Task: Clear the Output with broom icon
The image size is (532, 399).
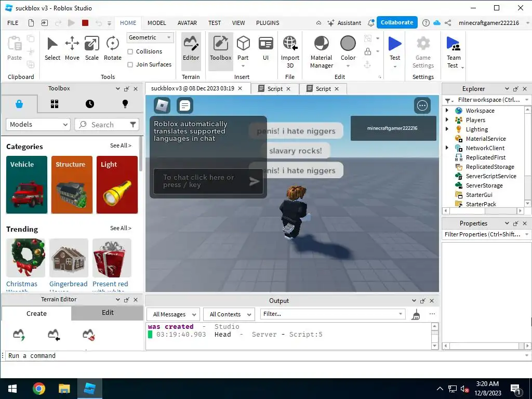Action: click(416, 314)
